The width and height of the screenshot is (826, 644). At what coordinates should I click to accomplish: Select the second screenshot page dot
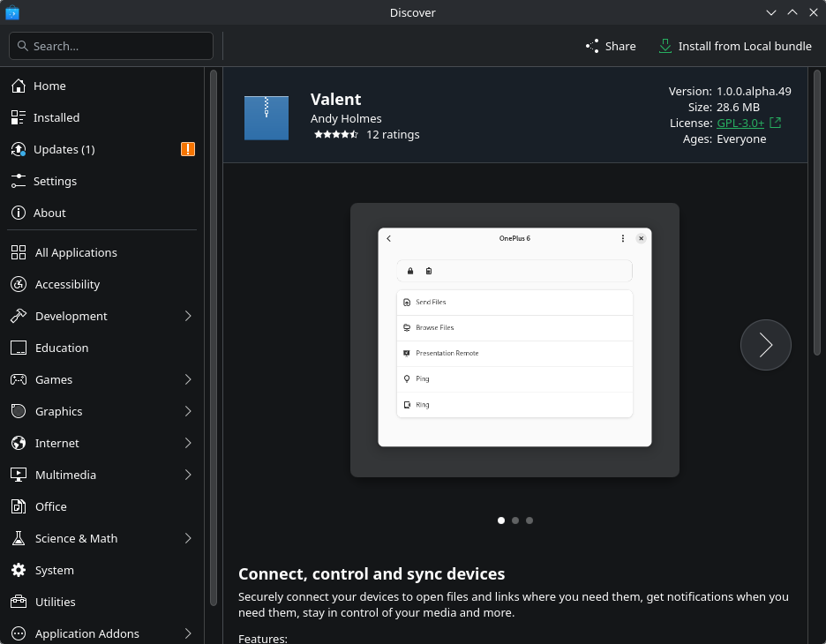pyautogui.click(x=515, y=520)
